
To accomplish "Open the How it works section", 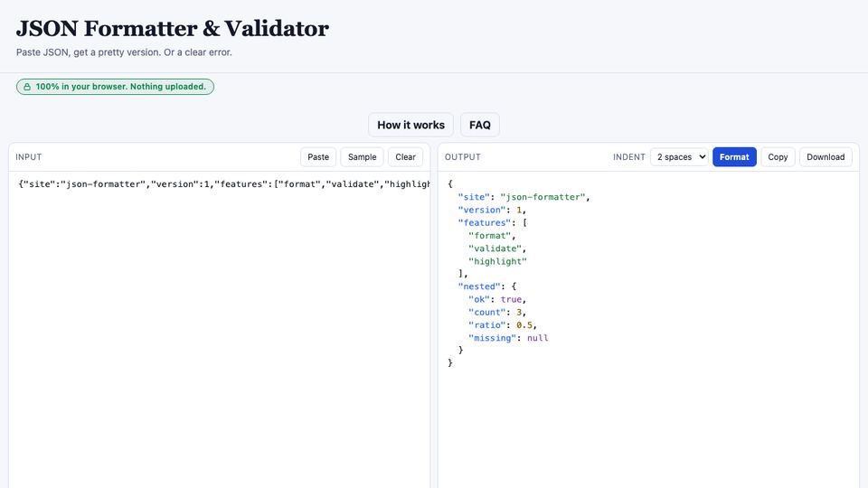I will point(410,125).
